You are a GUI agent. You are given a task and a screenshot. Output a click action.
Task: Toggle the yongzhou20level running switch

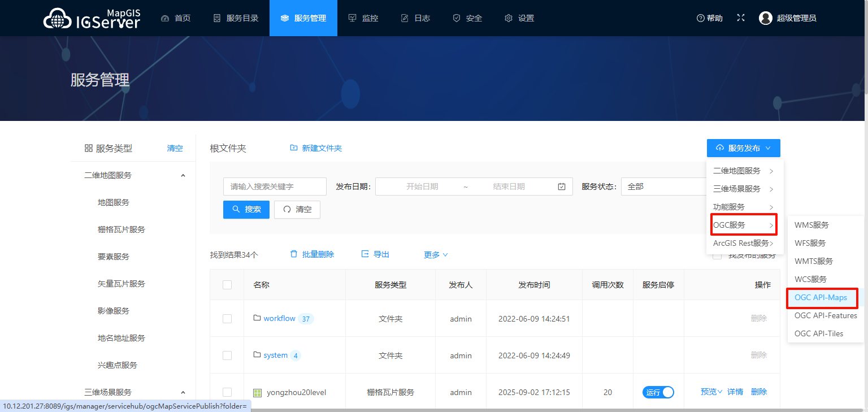pos(658,392)
